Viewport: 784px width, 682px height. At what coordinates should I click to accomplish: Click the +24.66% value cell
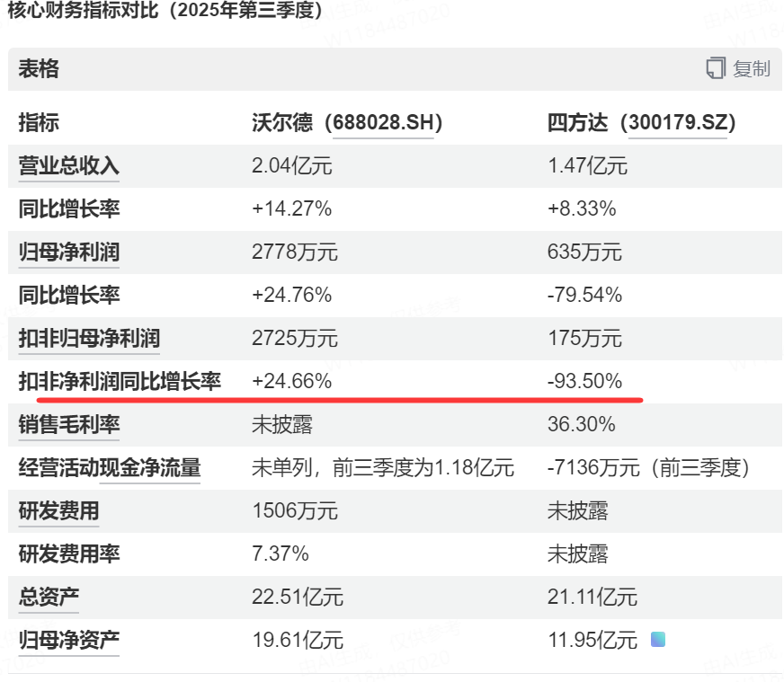pos(291,381)
